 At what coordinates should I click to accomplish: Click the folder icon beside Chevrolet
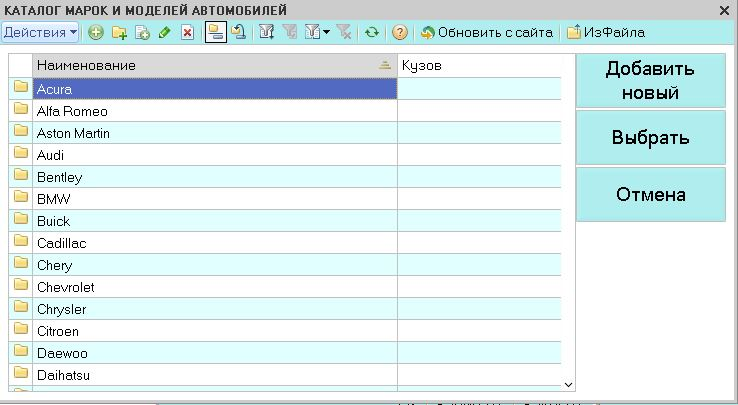click(21, 284)
